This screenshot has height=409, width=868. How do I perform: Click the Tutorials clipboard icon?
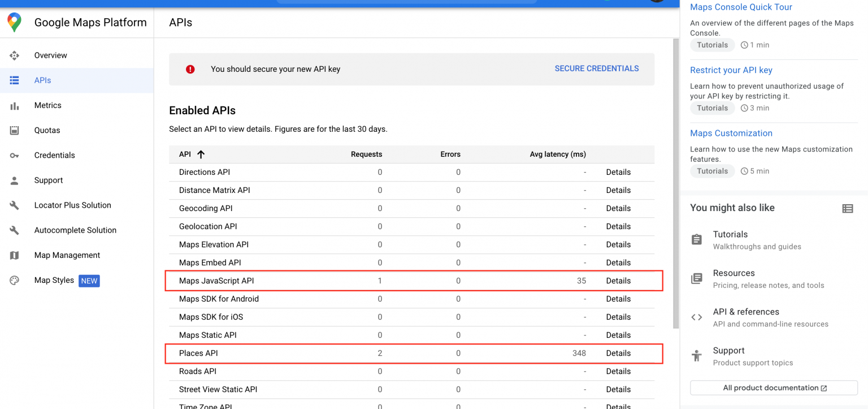(696, 239)
